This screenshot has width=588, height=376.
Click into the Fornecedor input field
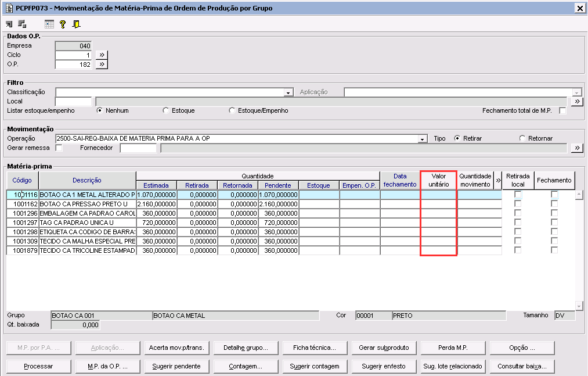(138, 148)
